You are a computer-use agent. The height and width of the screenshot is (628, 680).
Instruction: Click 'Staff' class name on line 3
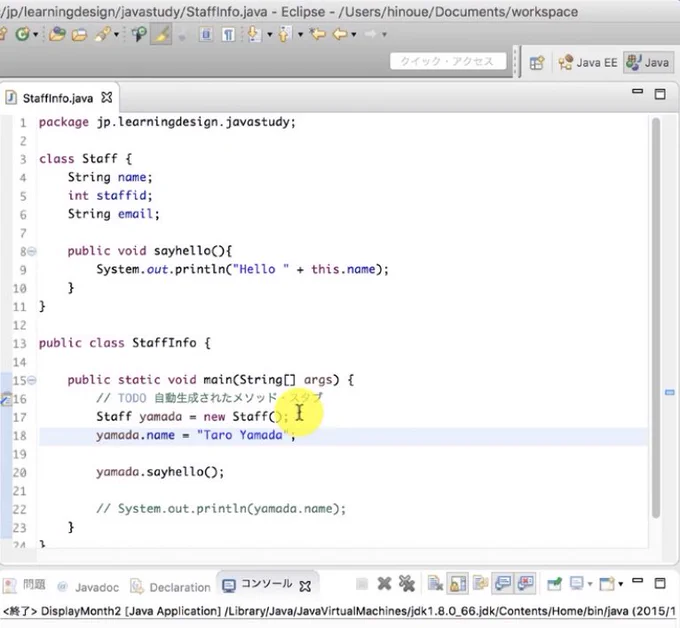tap(100, 158)
